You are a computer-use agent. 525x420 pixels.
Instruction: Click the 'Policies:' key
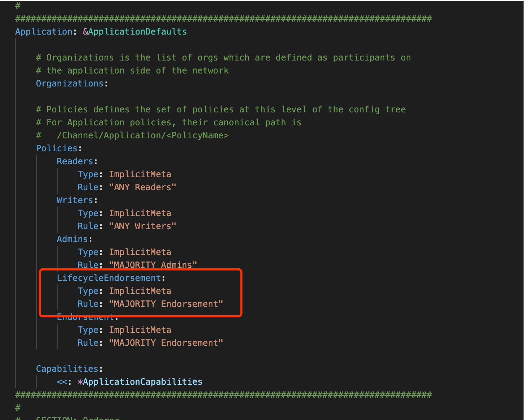pyautogui.click(x=59, y=148)
